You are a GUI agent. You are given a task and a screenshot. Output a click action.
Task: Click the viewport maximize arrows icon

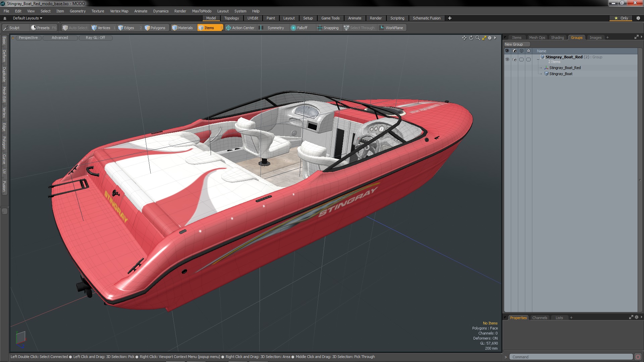point(484,38)
